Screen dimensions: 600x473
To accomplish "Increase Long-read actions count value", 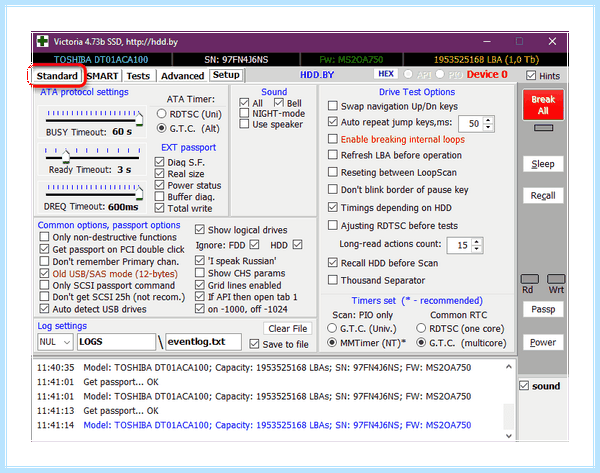I will coord(477,242).
